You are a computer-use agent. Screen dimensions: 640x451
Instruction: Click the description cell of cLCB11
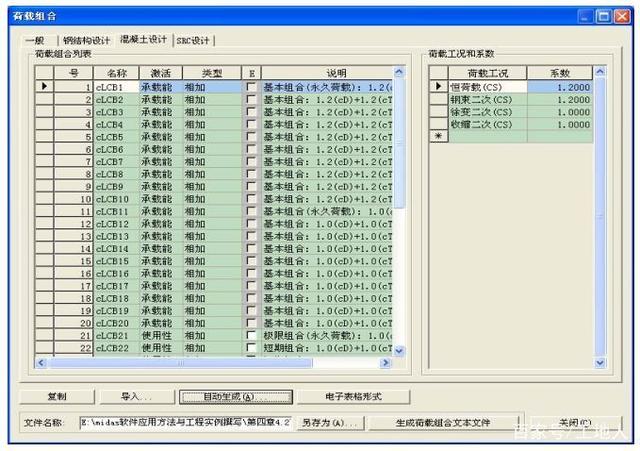[327, 211]
